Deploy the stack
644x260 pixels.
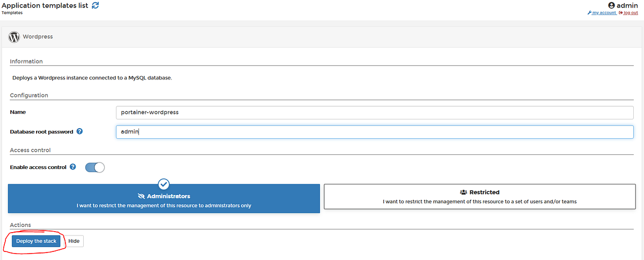36,241
